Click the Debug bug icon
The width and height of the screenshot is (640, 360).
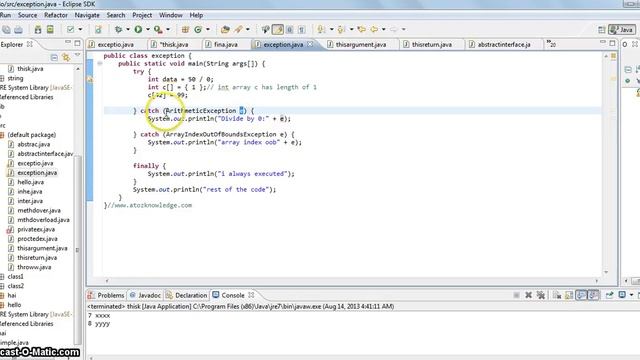119,29
